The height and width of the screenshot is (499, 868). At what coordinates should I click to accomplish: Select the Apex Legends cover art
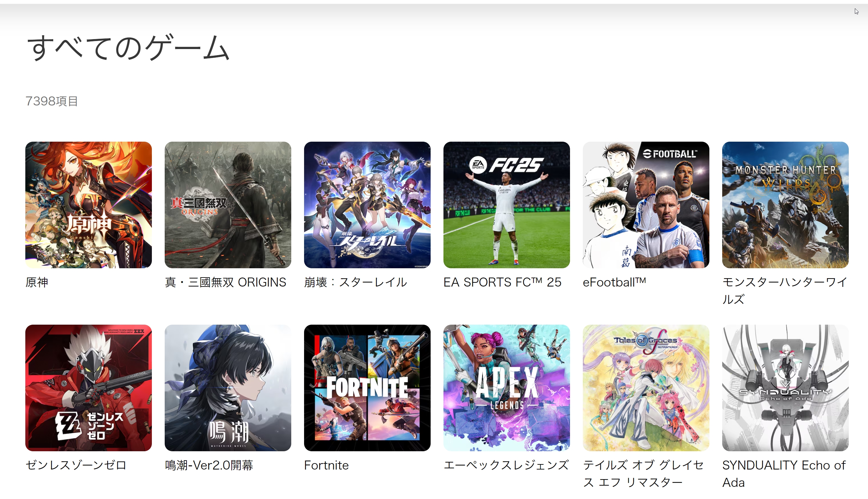507,387
